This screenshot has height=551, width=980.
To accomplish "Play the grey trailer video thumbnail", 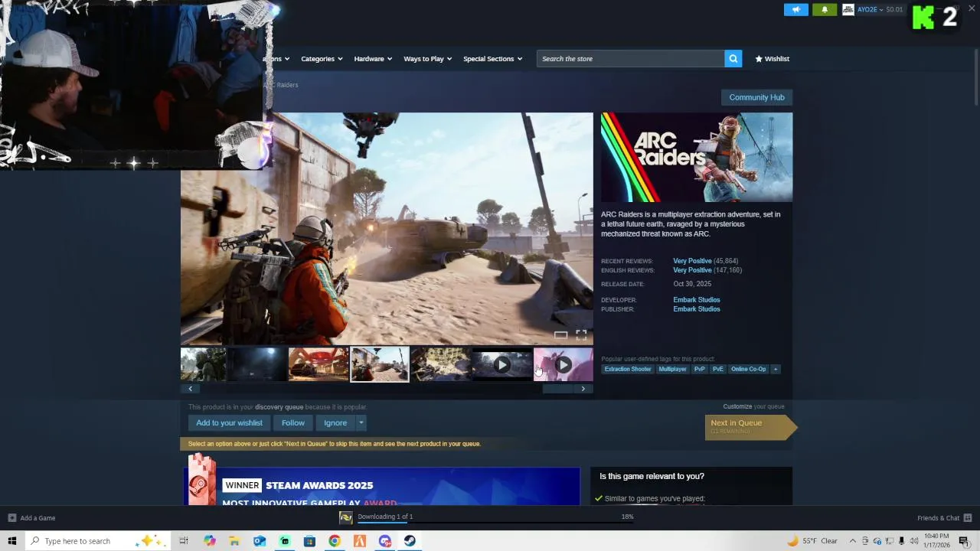I will [x=502, y=364].
